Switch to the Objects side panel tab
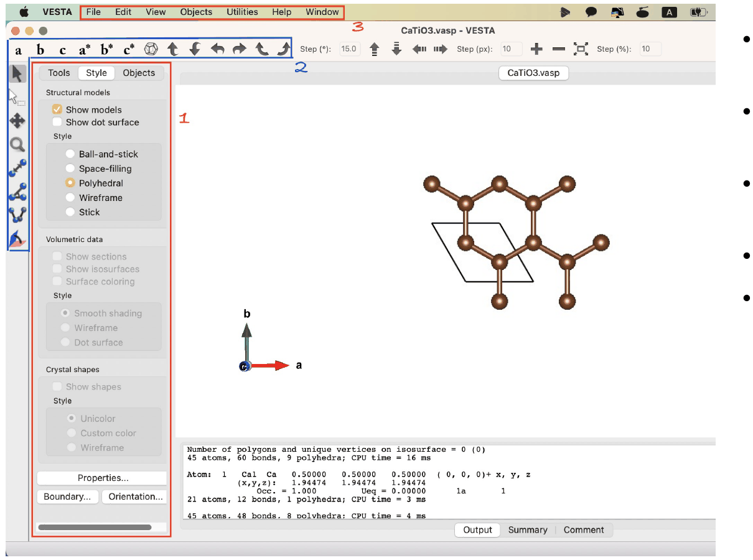This screenshot has height=560, width=753. [139, 73]
